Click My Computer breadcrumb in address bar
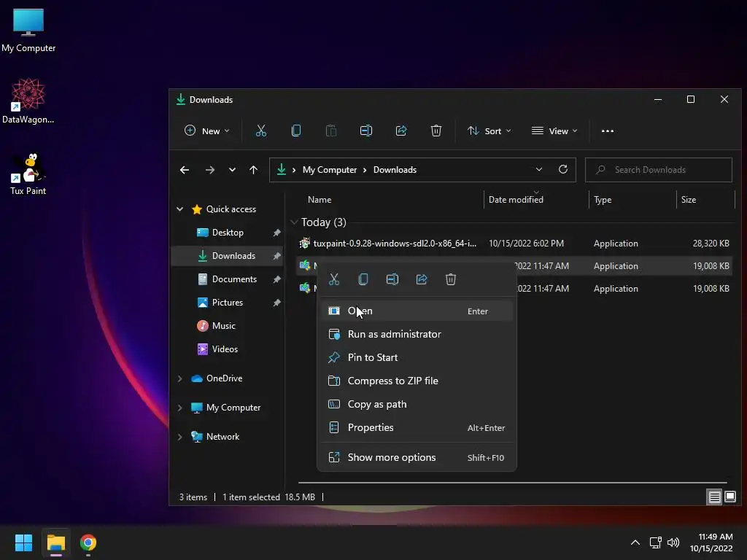Screen dimensions: 747x560 (330, 169)
